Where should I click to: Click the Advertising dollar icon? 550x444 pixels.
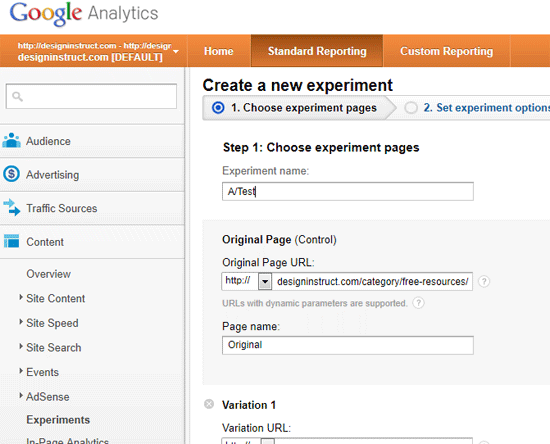12,174
